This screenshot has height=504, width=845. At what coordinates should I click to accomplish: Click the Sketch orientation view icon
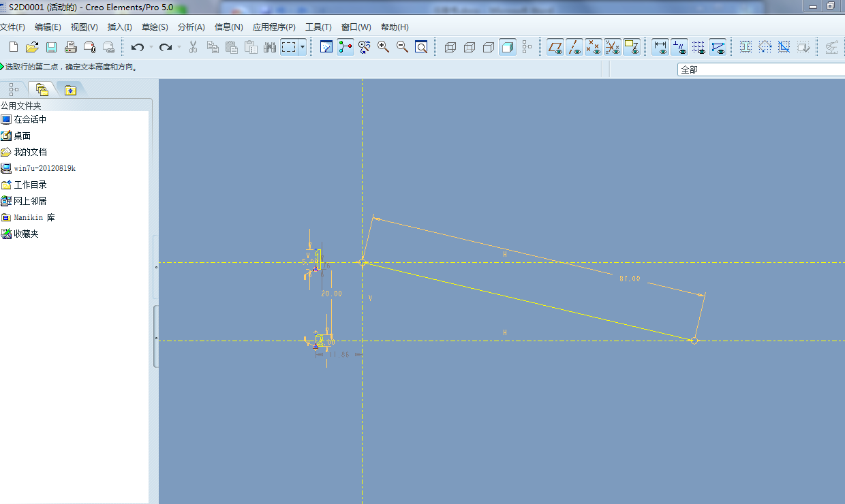326,47
